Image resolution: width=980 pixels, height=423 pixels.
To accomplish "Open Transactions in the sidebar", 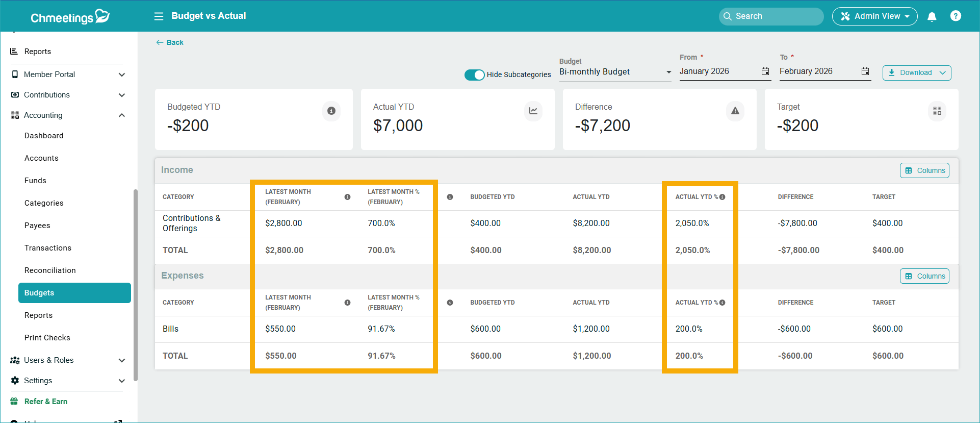I will [x=48, y=248].
